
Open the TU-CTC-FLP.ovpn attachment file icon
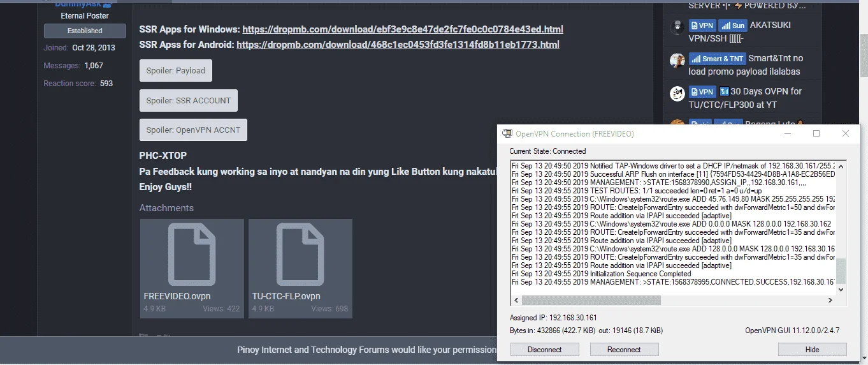[x=300, y=255]
